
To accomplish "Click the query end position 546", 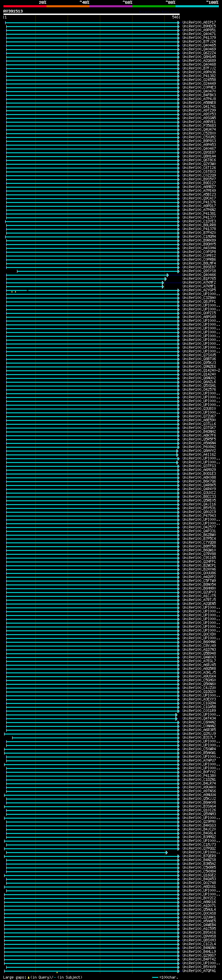I will [x=175, y=17].
